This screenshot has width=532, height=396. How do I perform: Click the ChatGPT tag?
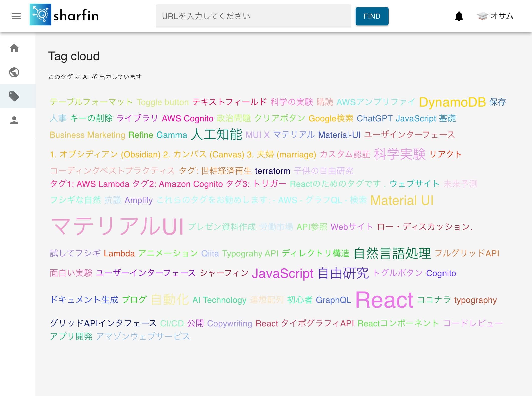coord(375,118)
